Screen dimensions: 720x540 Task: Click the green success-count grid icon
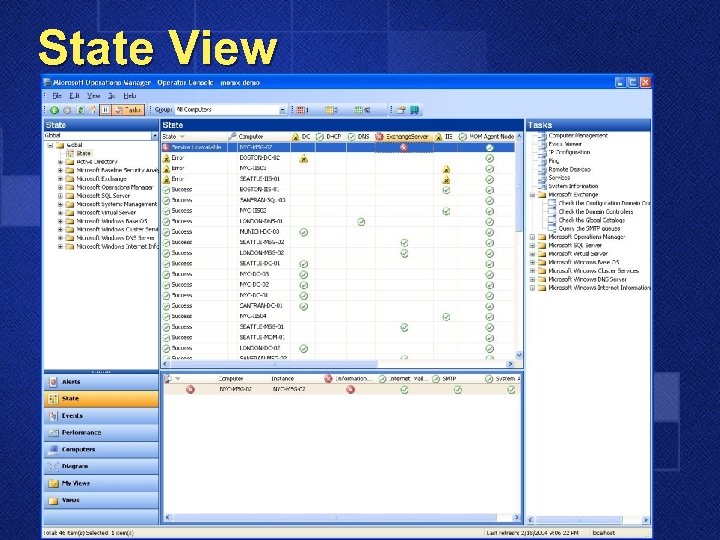359,110
